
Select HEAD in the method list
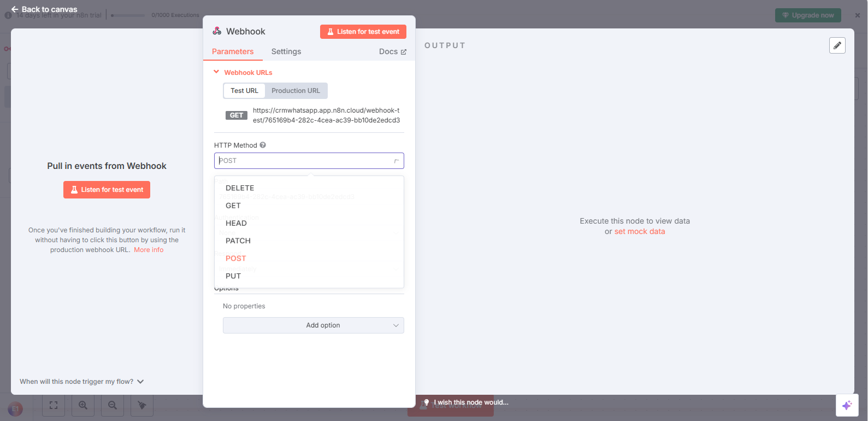pos(309,223)
